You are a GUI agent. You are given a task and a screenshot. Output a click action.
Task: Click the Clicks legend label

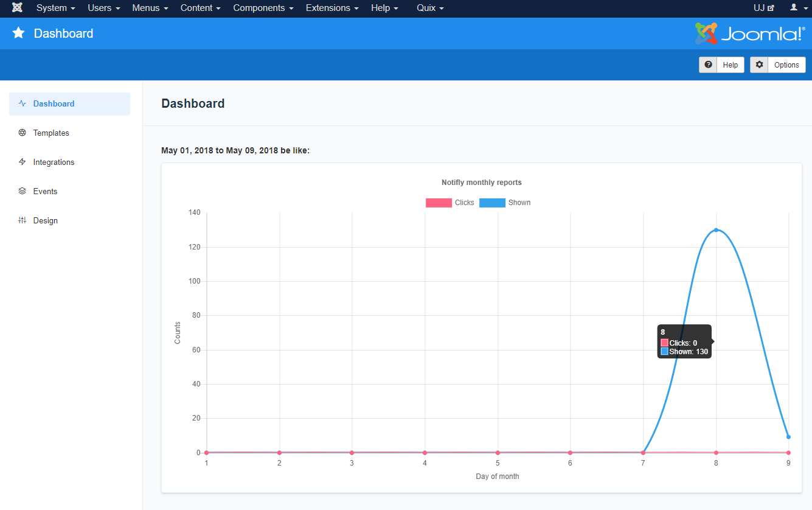[x=465, y=203]
